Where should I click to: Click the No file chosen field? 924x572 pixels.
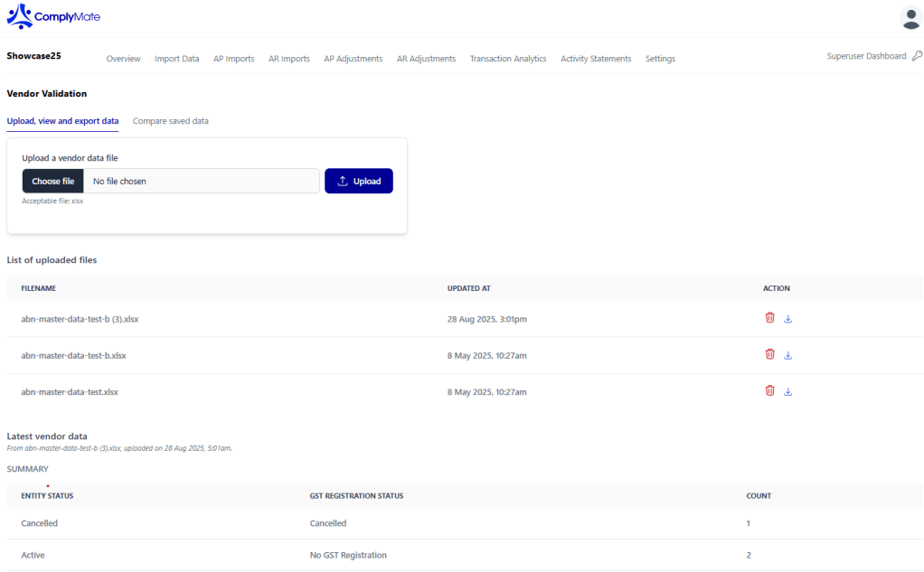(x=201, y=181)
